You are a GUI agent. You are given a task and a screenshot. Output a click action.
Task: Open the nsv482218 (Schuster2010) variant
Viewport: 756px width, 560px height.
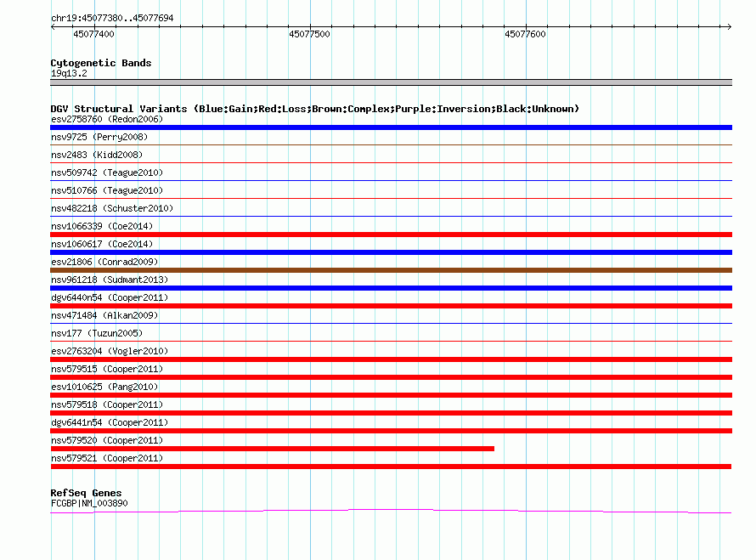point(112,208)
